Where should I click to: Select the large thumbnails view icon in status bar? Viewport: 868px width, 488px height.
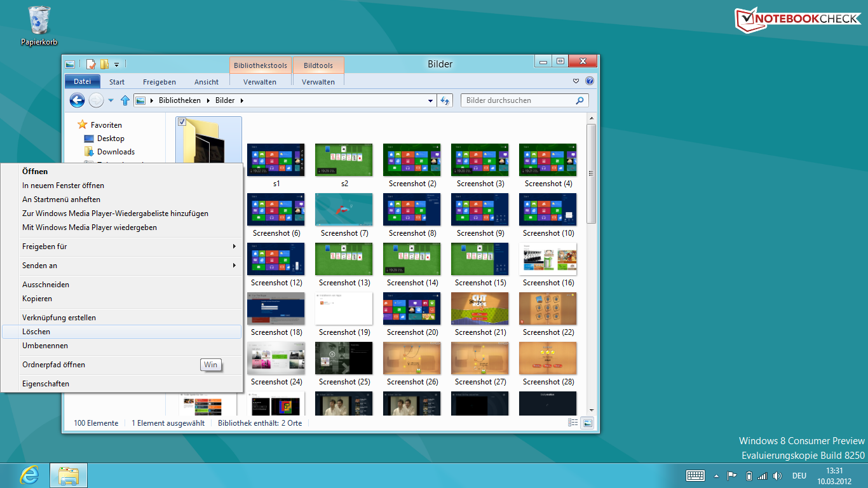coord(587,423)
